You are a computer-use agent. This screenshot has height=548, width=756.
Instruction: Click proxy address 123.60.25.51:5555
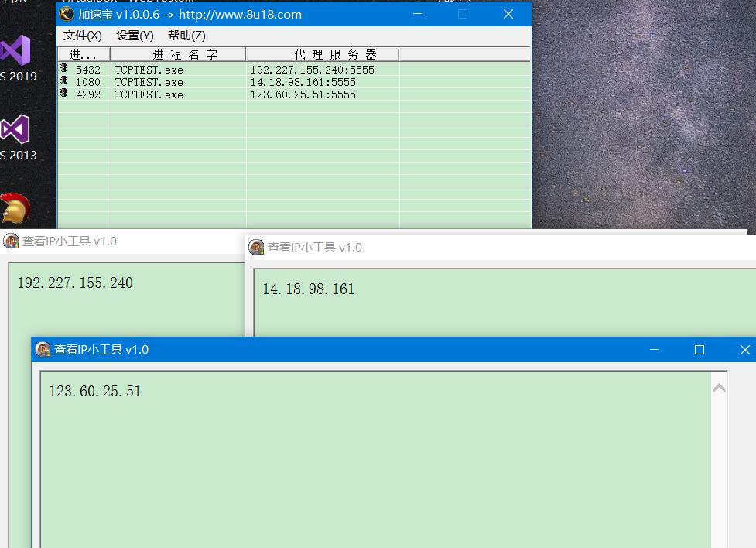pos(303,95)
